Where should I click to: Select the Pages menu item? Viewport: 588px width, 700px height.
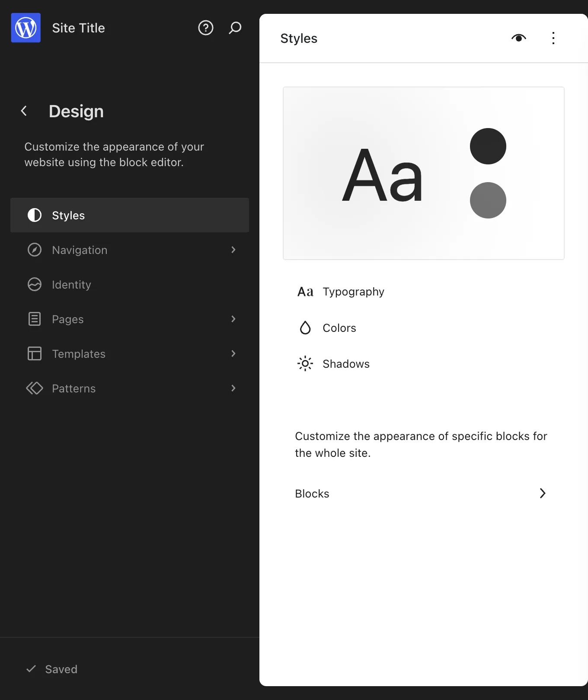pyautogui.click(x=130, y=319)
